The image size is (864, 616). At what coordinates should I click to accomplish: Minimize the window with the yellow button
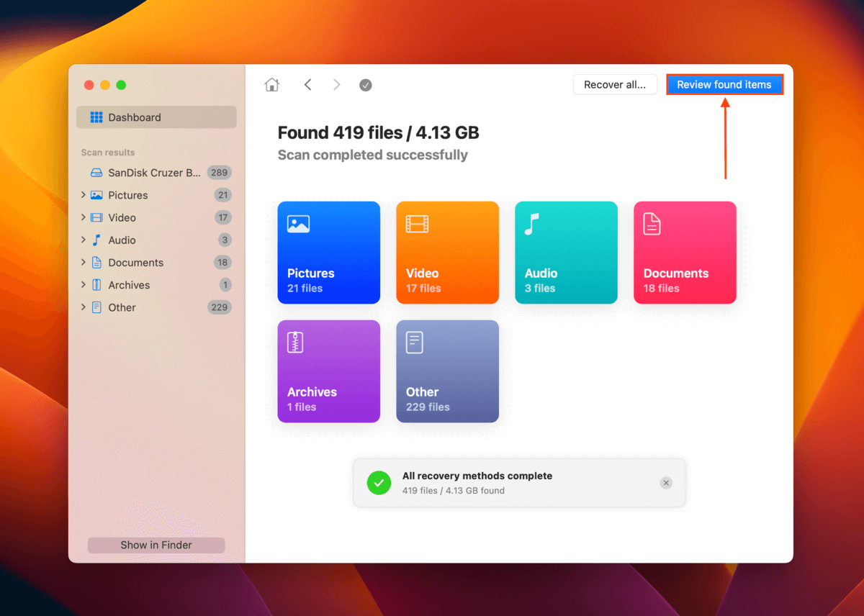tap(105, 85)
